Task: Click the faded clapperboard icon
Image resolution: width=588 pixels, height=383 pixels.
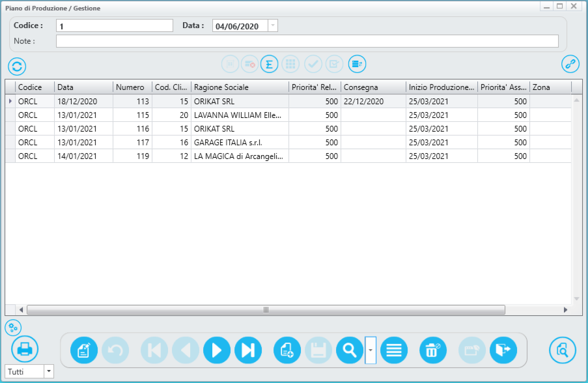Action: point(472,350)
